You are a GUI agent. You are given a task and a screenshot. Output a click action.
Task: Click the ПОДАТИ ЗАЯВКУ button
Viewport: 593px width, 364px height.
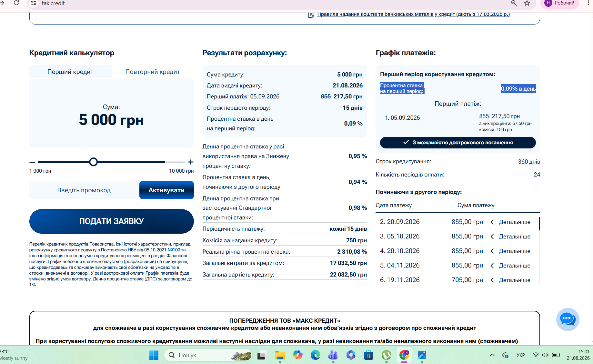coord(112,221)
